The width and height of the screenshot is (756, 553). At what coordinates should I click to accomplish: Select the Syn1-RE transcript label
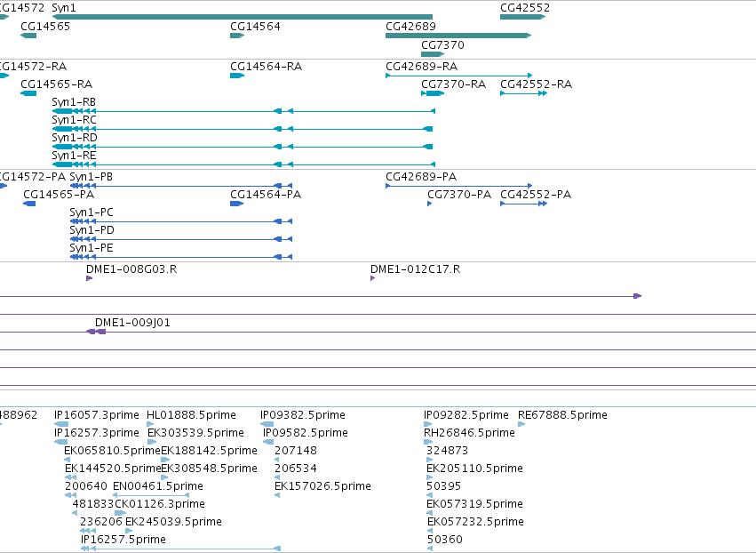click(x=75, y=156)
